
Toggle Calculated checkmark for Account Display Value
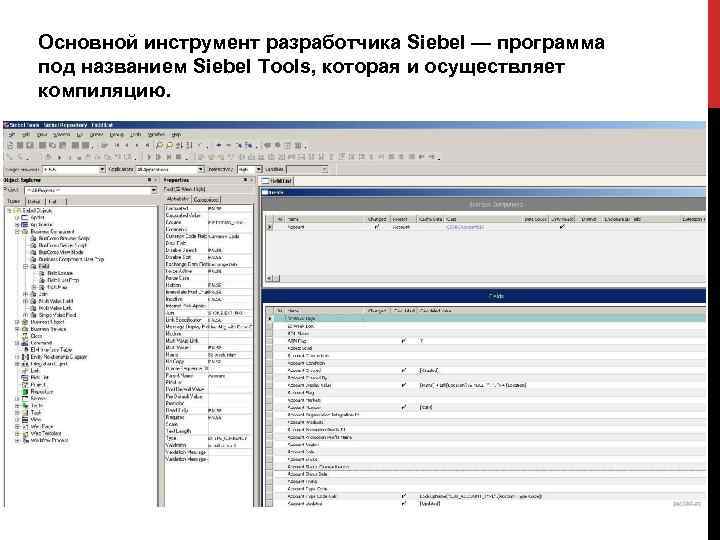pos(404,385)
